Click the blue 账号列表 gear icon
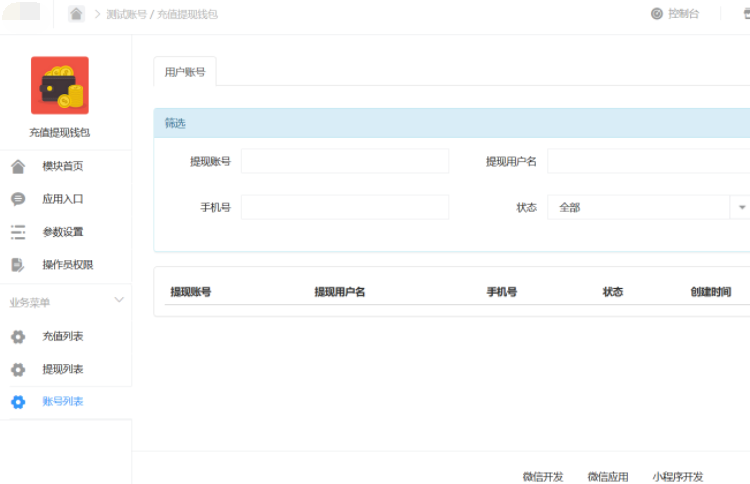 (18, 402)
